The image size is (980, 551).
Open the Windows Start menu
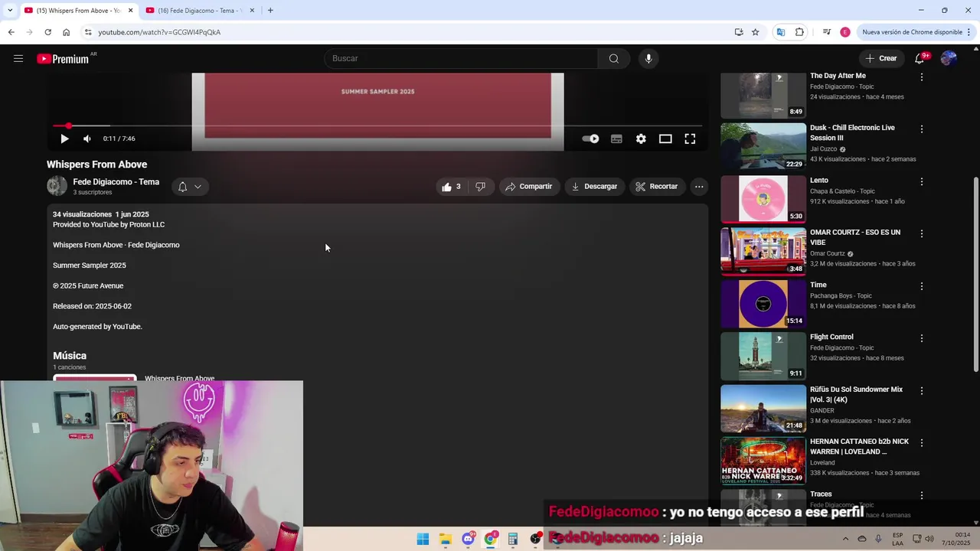pos(423,539)
